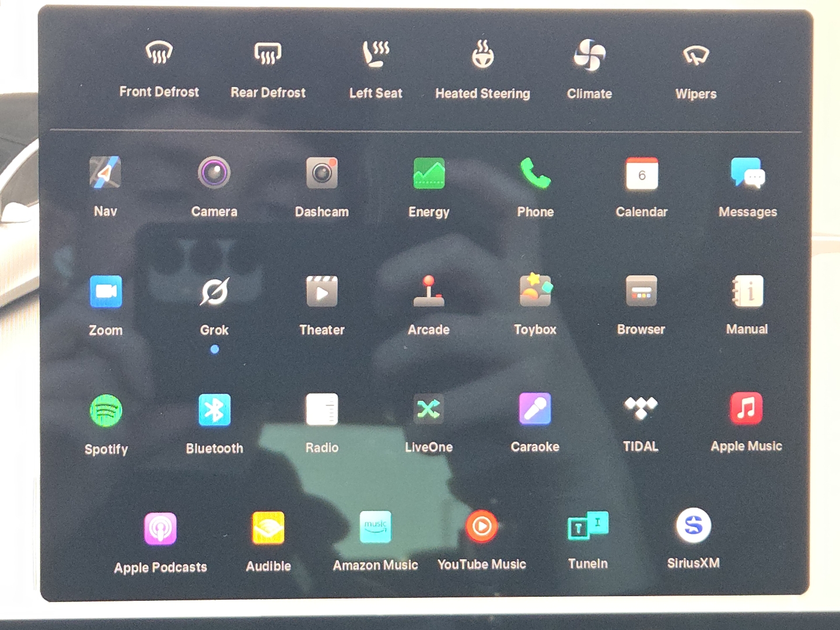The width and height of the screenshot is (840, 630).
Task: Open the Energy graph app
Action: (429, 174)
